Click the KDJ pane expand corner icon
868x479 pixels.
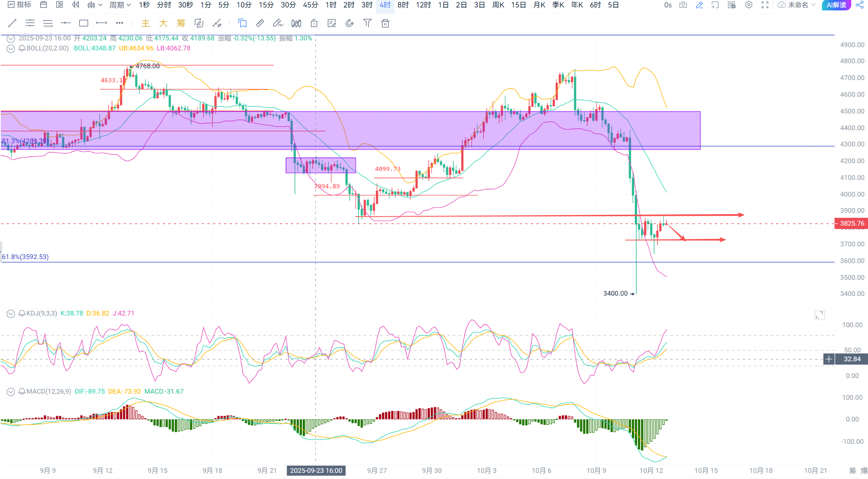click(x=820, y=315)
